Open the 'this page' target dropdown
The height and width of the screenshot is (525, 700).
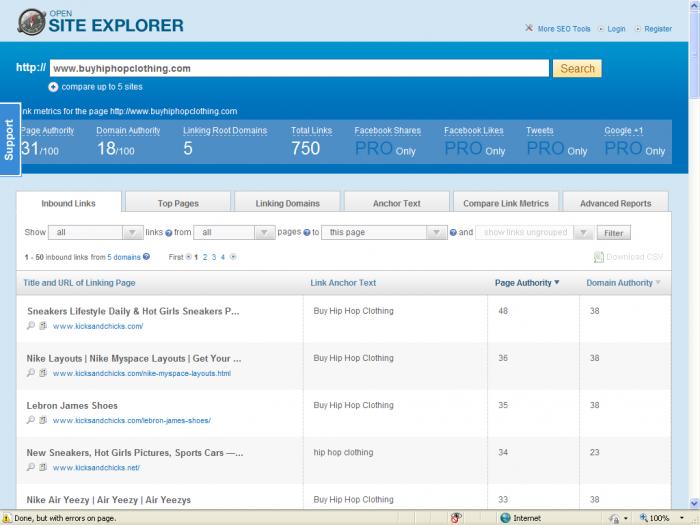(x=384, y=233)
